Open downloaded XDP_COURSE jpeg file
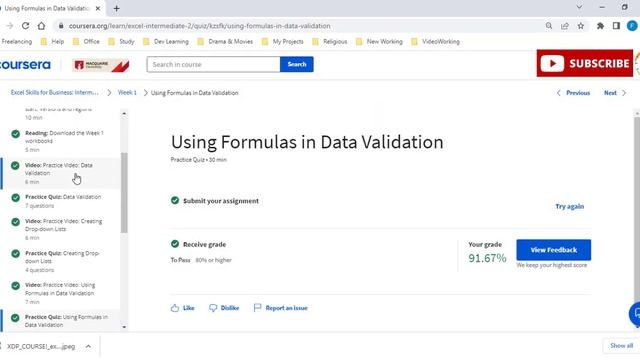The image size is (640, 360). (41, 346)
